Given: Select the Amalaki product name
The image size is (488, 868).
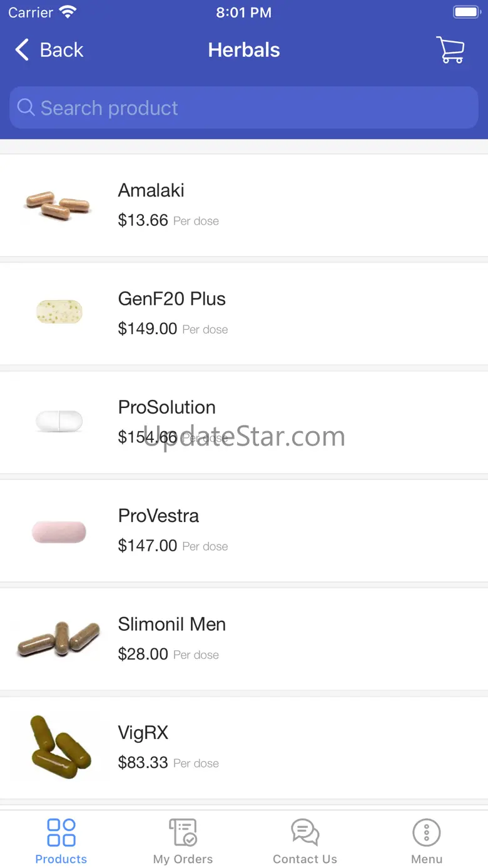Looking at the screenshot, I should 151,190.
